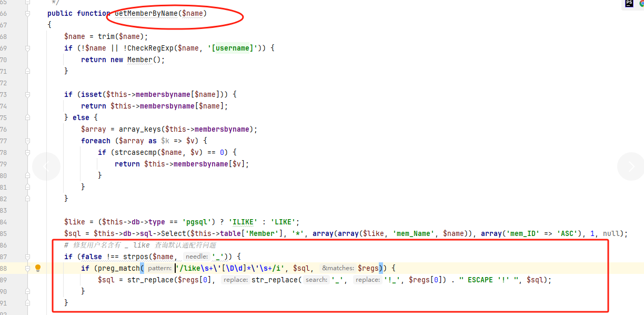Click the yellow light bulb quick-fix icon
The width and height of the screenshot is (644, 315).
38,268
